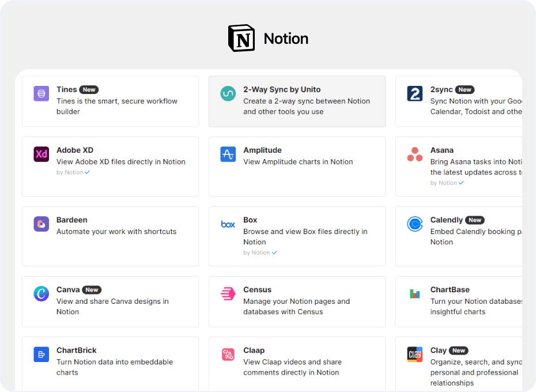The height and width of the screenshot is (392, 536).
Task: Open the Adobe XD title text
Action: point(75,150)
